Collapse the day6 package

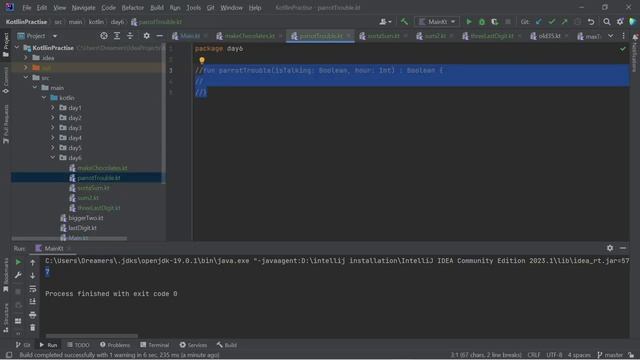coord(53,158)
